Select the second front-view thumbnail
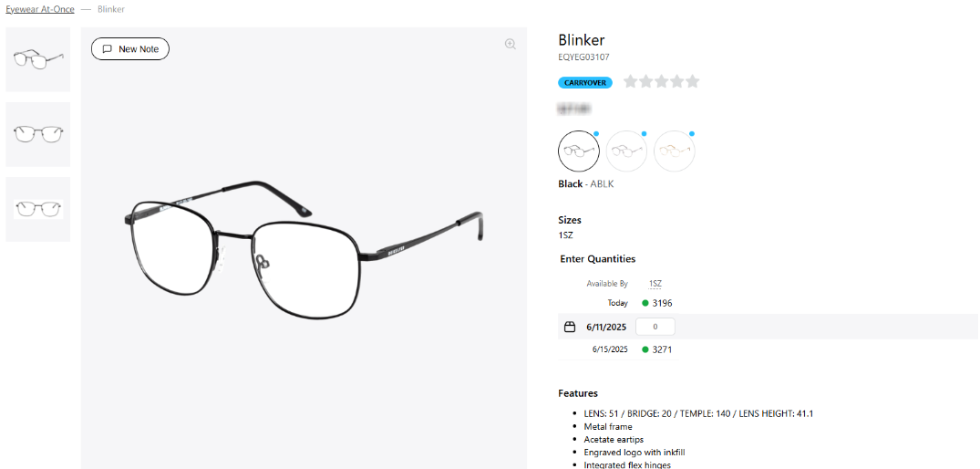This screenshot has height=469, width=980. [x=38, y=134]
